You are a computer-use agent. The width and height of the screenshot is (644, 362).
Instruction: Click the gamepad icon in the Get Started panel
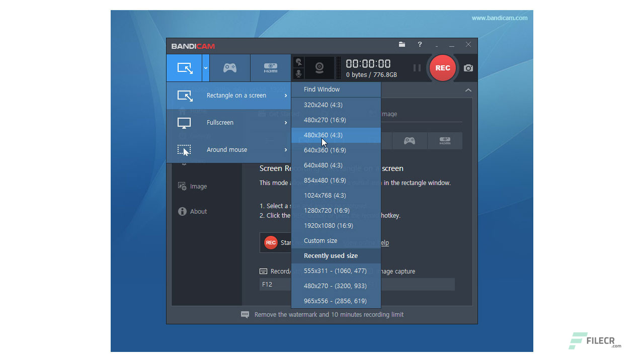click(x=410, y=141)
